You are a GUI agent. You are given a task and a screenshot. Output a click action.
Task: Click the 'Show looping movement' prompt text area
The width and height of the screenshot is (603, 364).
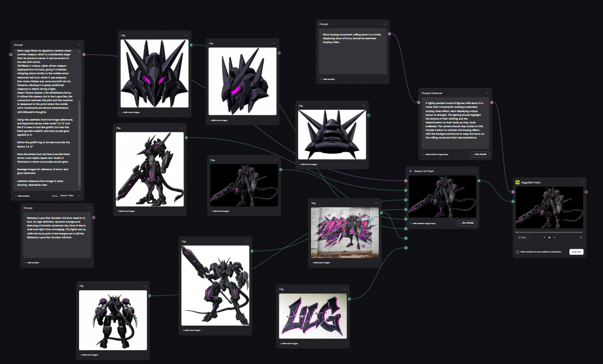coord(353,52)
